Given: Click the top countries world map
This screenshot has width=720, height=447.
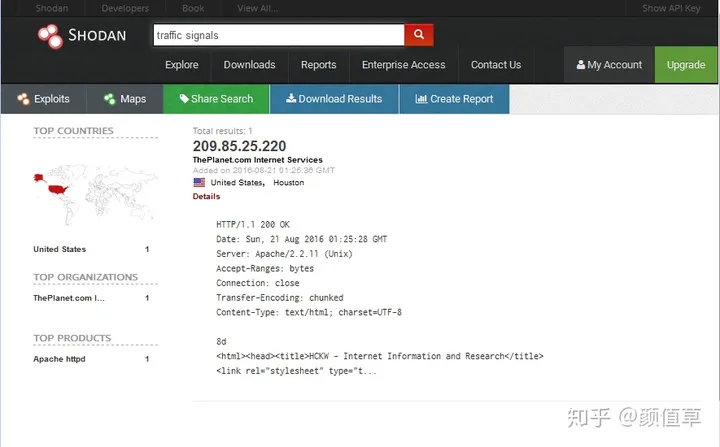Looking at the screenshot, I should (96, 194).
